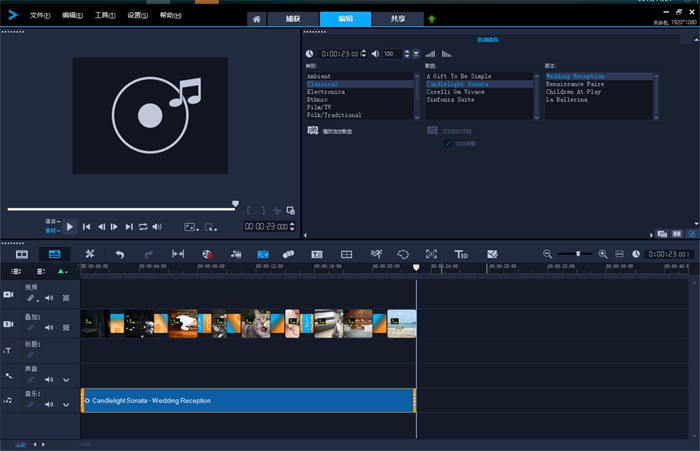Image resolution: width=700 pixels, height=451 pixels.
Task: Click the fade in volume icon
Action: (431, 53)
